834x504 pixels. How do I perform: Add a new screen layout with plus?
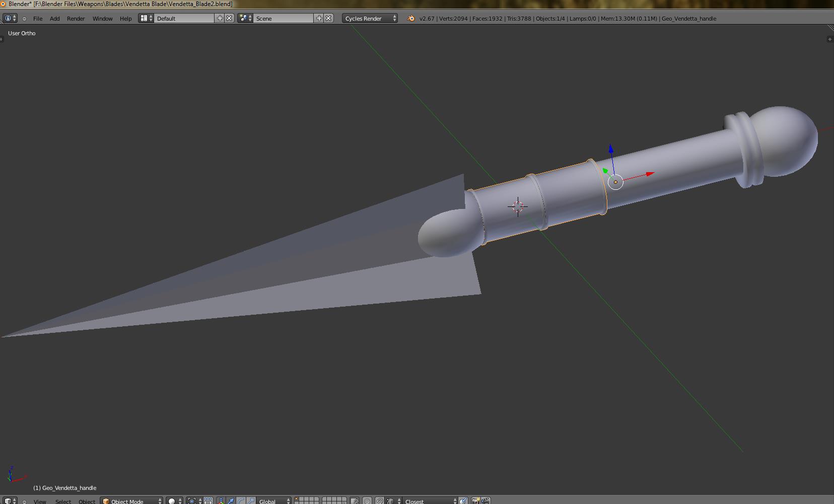click(220, 18)
